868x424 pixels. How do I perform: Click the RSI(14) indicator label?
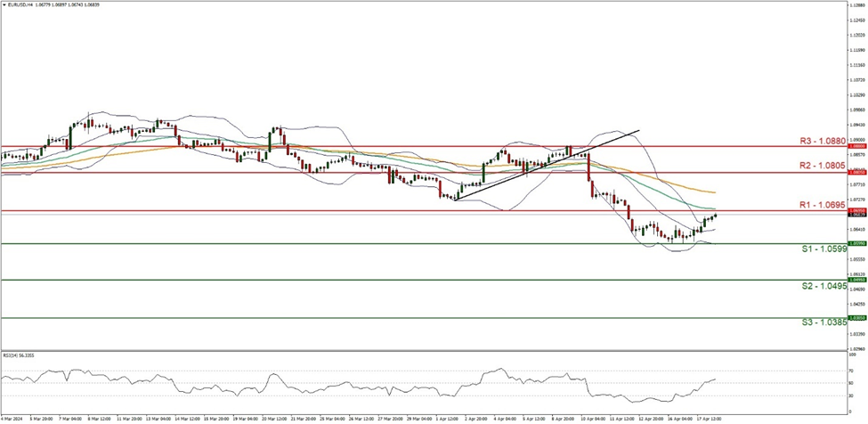point(20,353)
